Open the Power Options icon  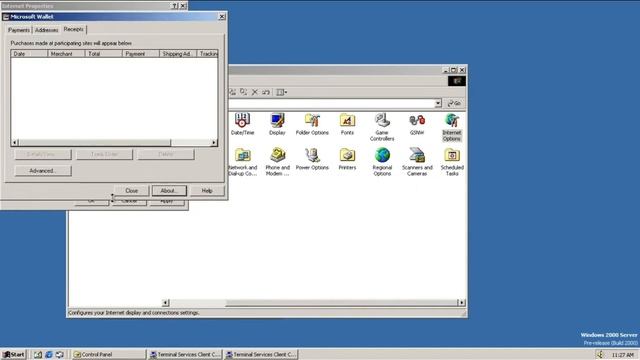(x=312, y=159)
